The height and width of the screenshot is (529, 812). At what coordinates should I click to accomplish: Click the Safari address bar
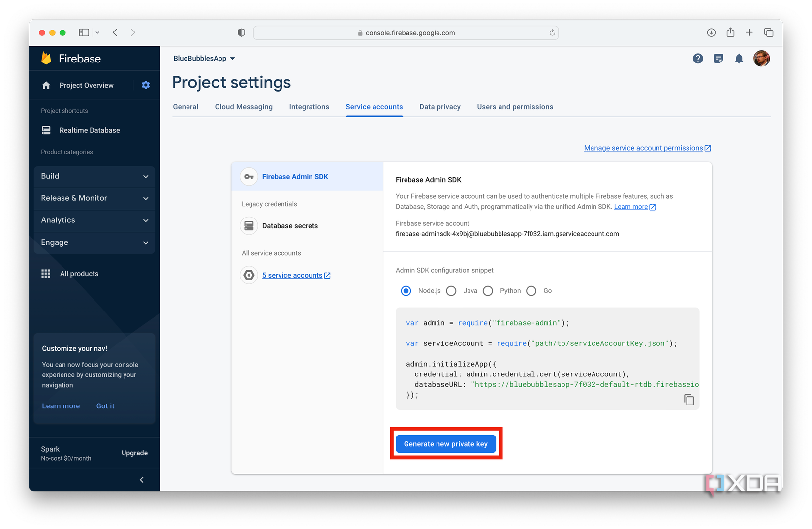(406, 32)
